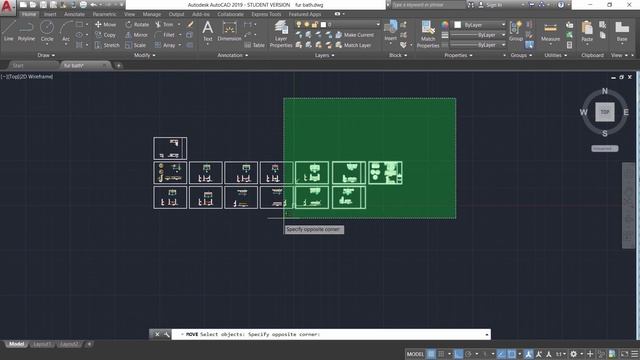
Task: Expand the Draw panel
Action: coord(46,55)
